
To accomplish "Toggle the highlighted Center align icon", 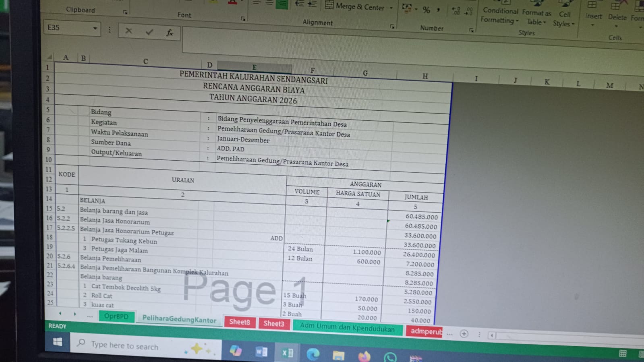I will click(x=282, y=4).
